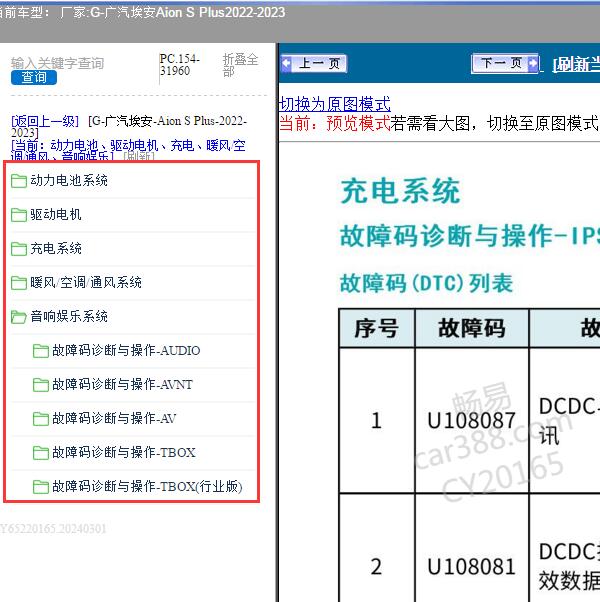Click the G-广汽埃安-Aion S Plus breadcrumb
The width and height of the screenshot is (600, 602).
129,127
